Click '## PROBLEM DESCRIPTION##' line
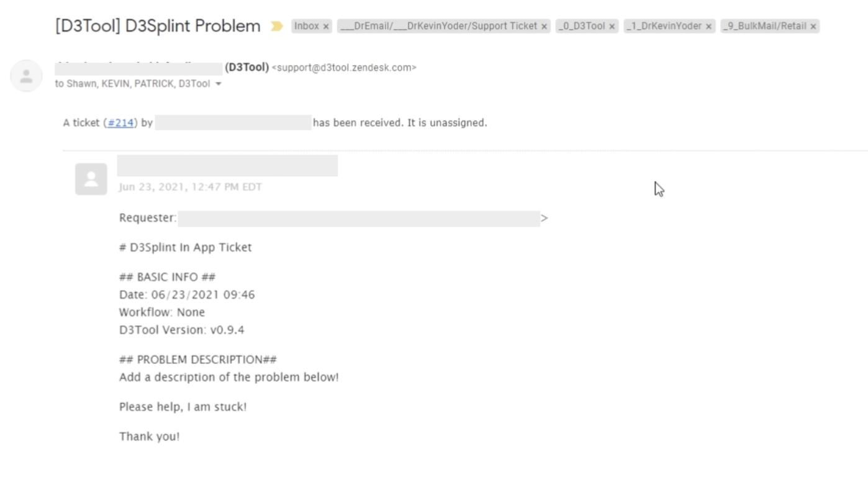Screen dimensions: 868x482 pos(198,360)
